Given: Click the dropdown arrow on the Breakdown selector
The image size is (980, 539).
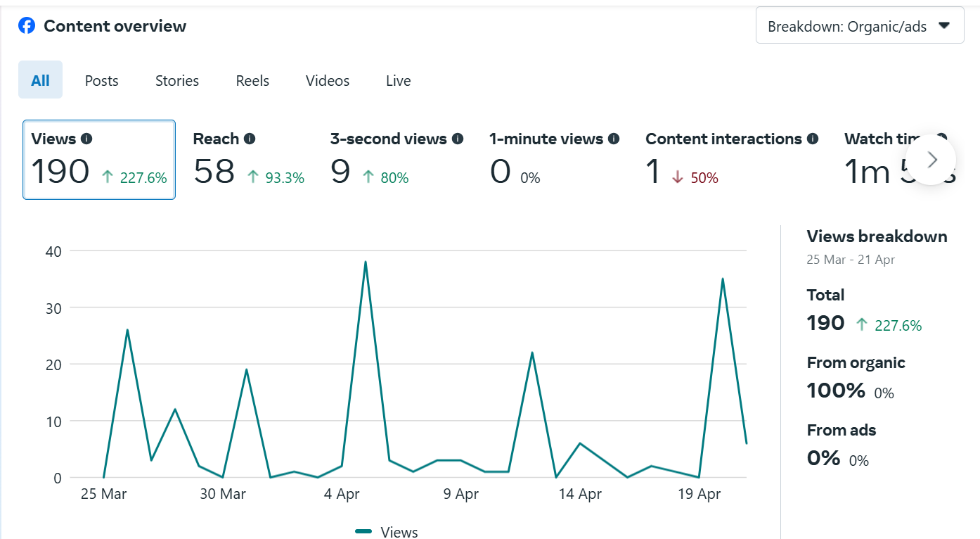Looking at the screenshot, I should 944,26.
